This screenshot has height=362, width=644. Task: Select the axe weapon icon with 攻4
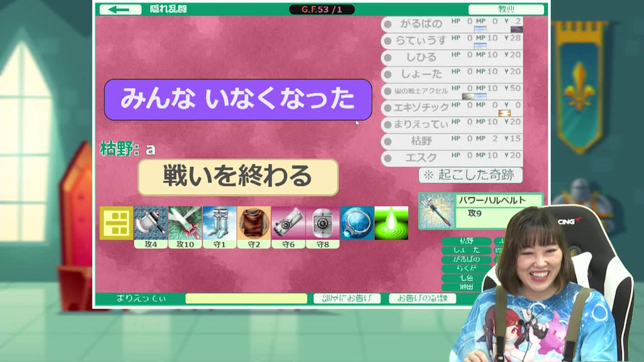(x=151, y=223)
